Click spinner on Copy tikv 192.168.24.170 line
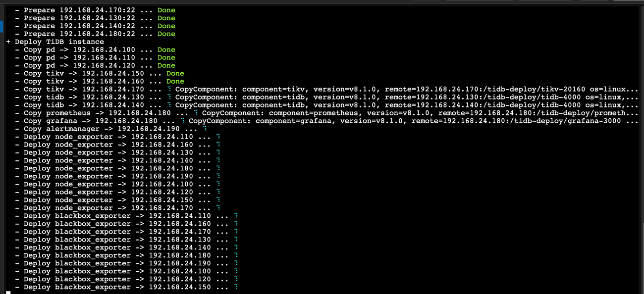The image size is (644, 294). pyautogui.click(x=169, y=89)
